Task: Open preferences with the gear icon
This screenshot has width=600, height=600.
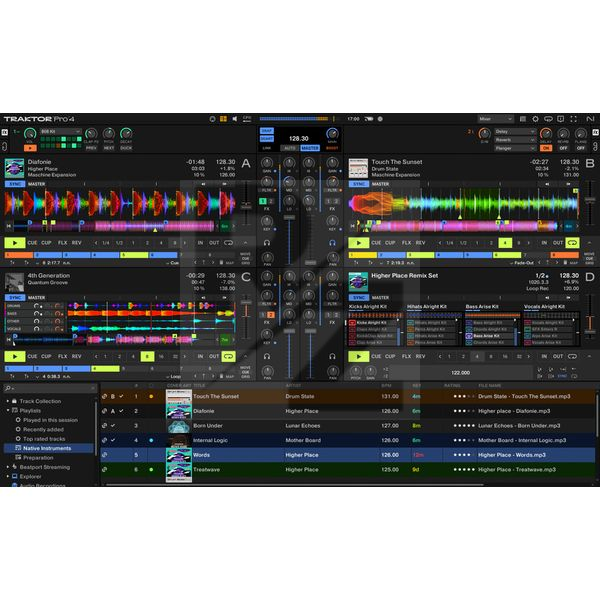Action: click(x=535, y=119)
